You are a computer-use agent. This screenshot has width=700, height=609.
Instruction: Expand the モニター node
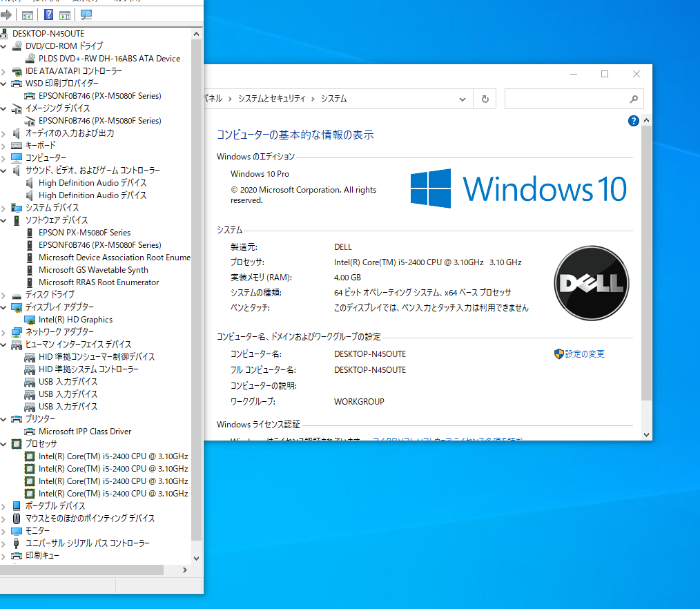3,531
